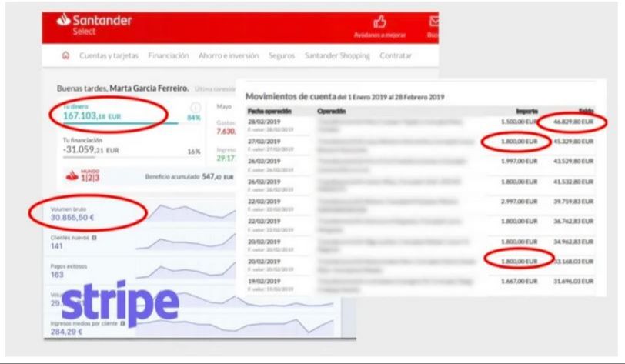Screen dimensions: 625x364
Task: Click the 43.529,80 EUR balance
Action: click(573, 161)
